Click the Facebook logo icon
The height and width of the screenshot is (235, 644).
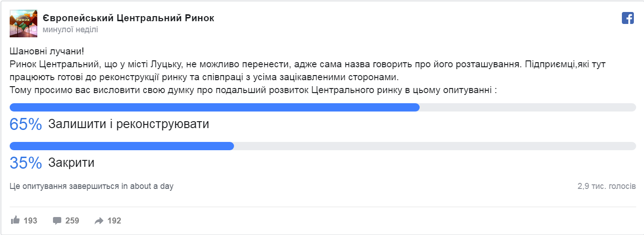pos(627,18)
